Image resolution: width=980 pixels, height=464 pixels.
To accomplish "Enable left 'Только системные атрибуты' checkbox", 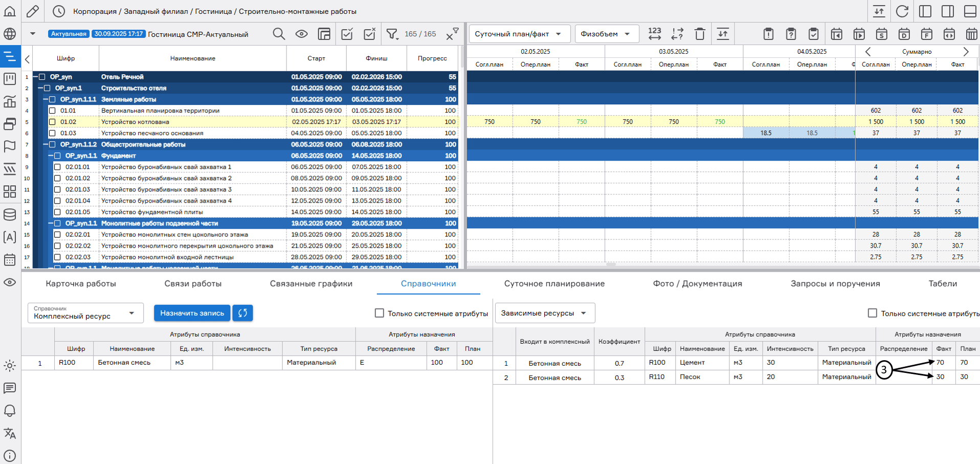I will click(x=379, y=313).
